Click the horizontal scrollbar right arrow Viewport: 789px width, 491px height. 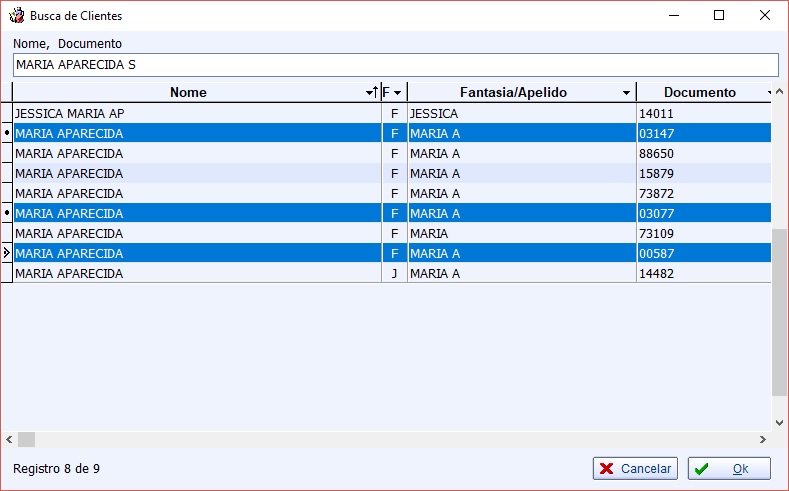[763, 439]
